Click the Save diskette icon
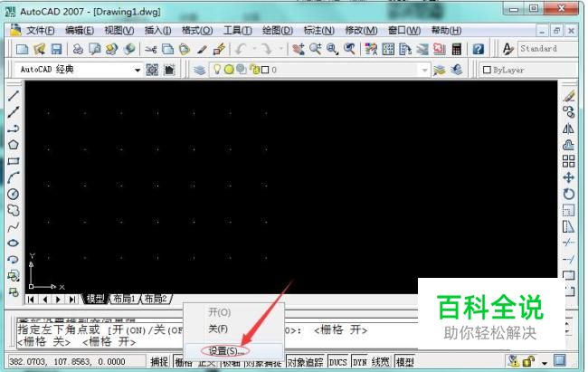 (x=56, y=49)
